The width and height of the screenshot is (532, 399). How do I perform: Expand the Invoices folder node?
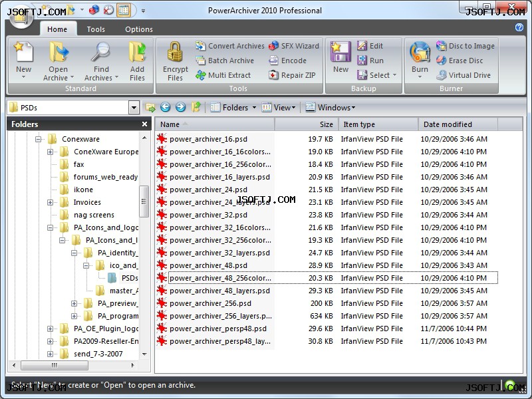pos(51,202)
